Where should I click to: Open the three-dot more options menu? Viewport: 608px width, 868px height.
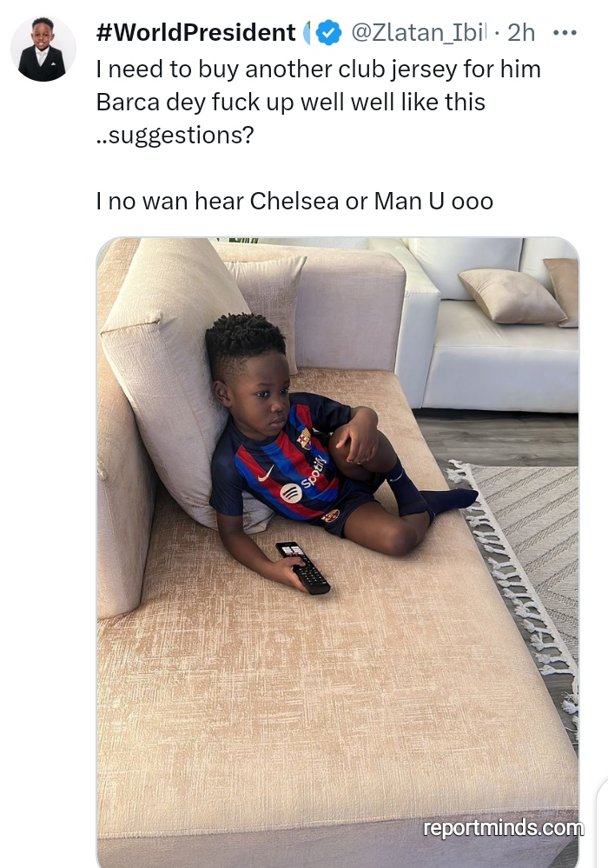tap(565, 33)
